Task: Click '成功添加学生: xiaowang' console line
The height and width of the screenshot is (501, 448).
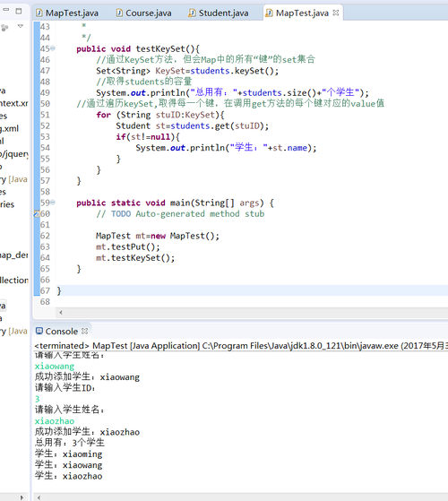Action: [x=87, y=377]
